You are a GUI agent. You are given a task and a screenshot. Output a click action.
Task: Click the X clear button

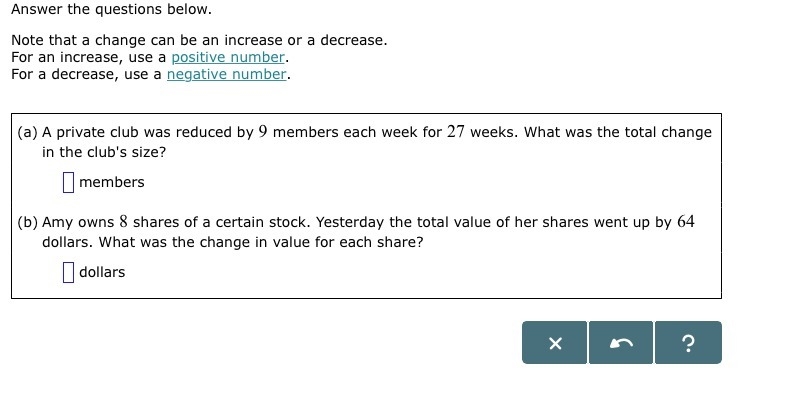(x=554, y=343)
